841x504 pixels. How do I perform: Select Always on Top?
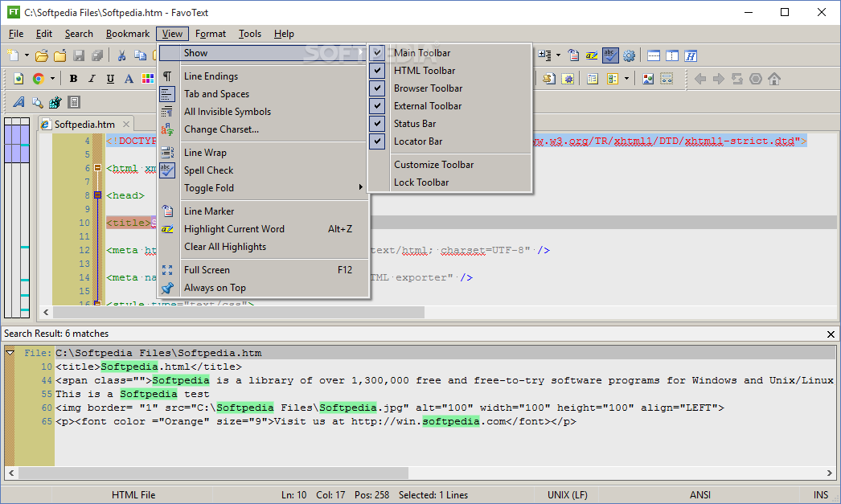pos(215,288)
